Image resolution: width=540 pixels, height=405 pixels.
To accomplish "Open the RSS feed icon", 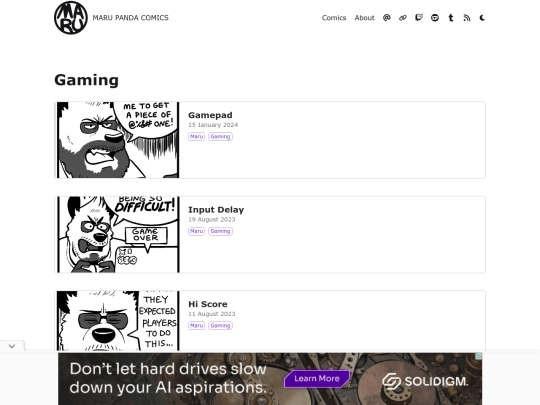I will click(467, 18).
